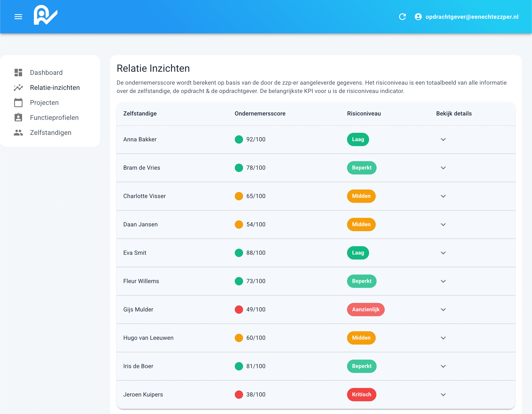Click the Zelfstandigen people icon
The image size is (532, 414).
[x=18, y=133]
